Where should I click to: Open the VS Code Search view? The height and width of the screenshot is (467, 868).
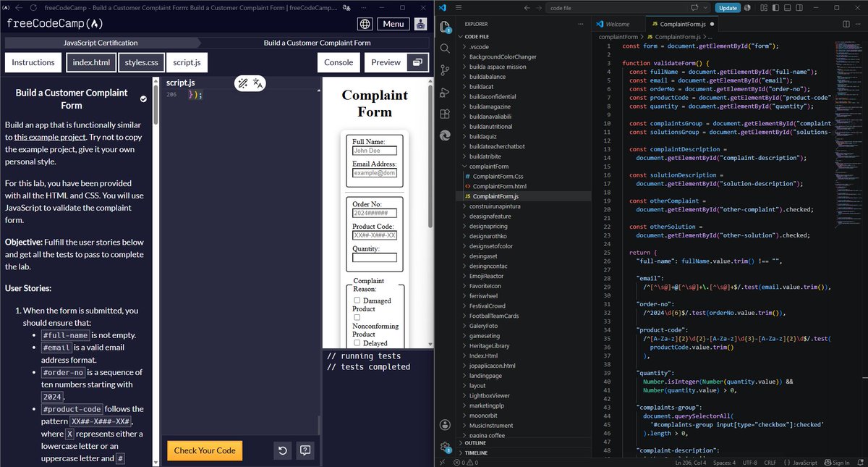(x=446, y=49)
